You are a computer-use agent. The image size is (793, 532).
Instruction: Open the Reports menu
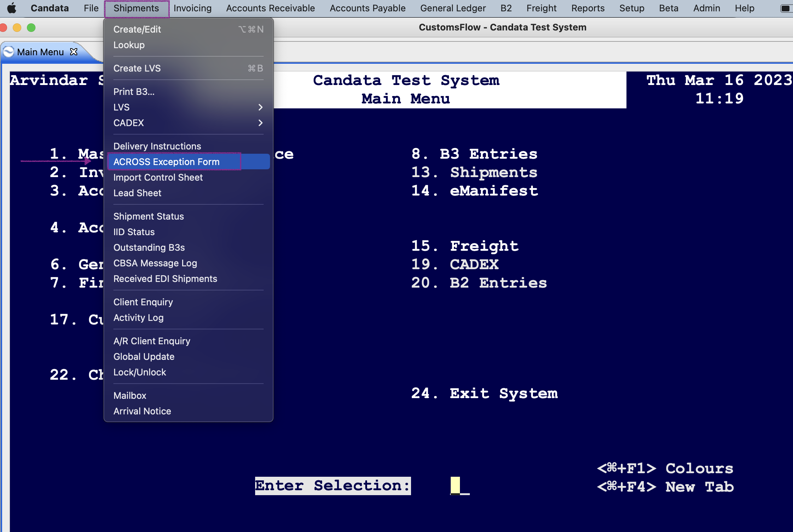[588, 8]
